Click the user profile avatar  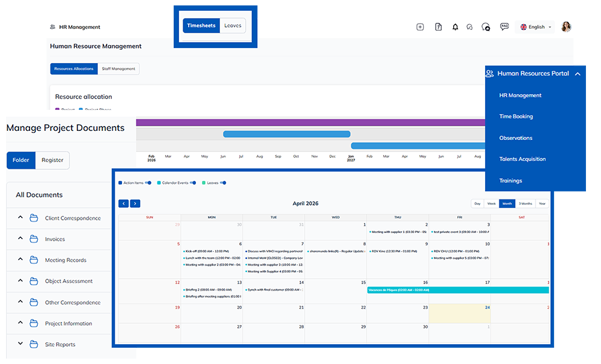pos(566,27)
